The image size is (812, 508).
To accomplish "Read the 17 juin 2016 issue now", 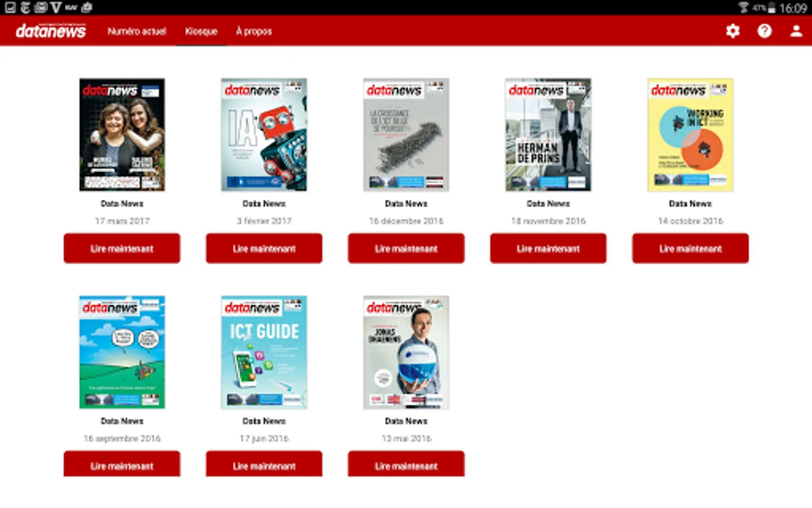I will point(264,464).
